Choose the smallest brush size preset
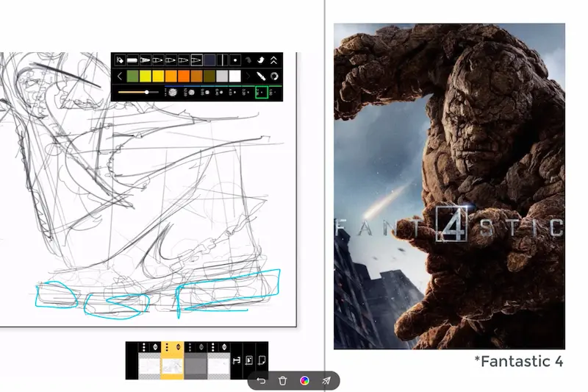The image size is (588, 392). pyautogui.click(x=274, y=92)
